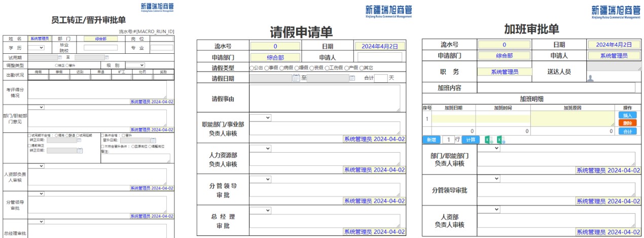Click the 新增 row button
Screen dimensions: 644x238
coord(431,140)
